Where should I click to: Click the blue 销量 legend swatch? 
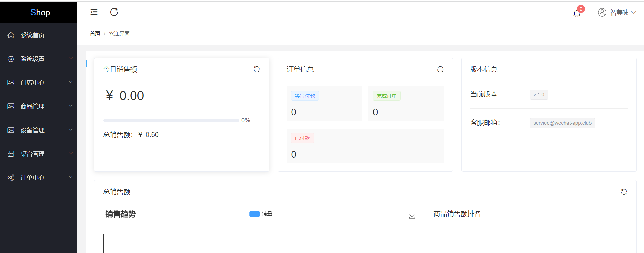[x=254, y=214]
